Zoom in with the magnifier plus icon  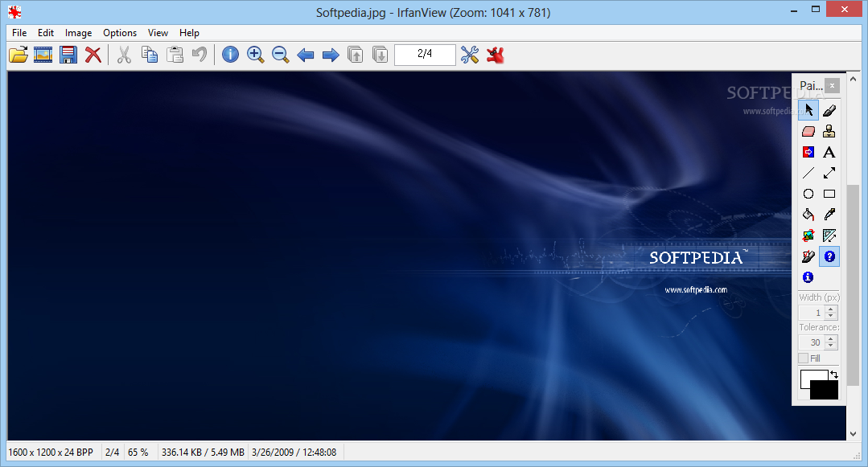point(255,55)
